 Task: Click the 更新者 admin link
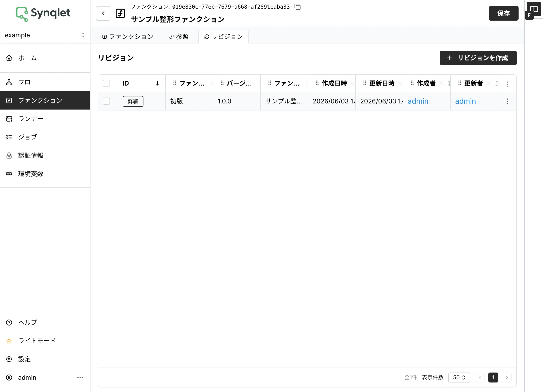click(465, 101)
